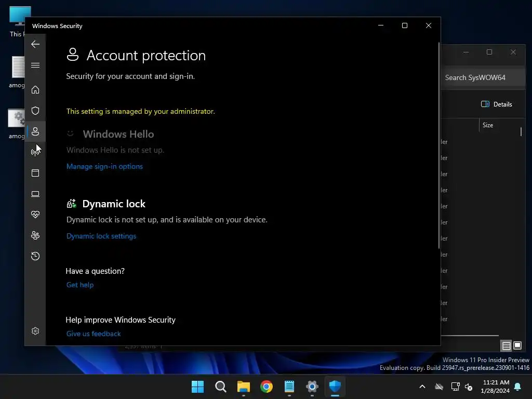Click the Account protection heading icon
This screenshot has height=399, width=532.
pyautogui.click(x=73, y=55)
